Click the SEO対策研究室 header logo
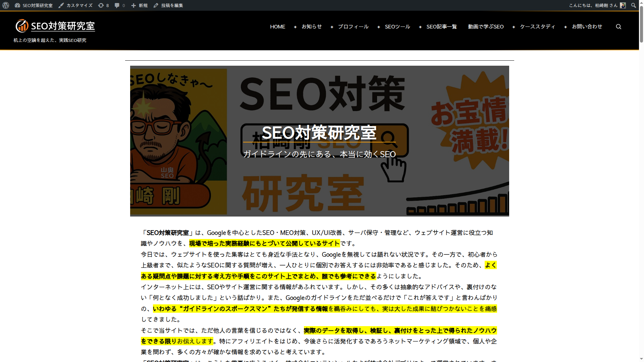This screenshot has height=362, width=644. [55, 26]
